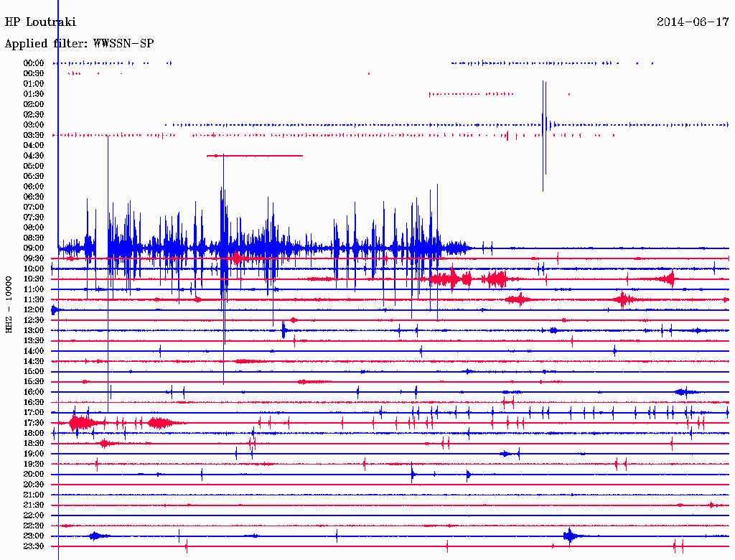Select the 04:30 time label
Viewport: 735px width, 560px height.
pyautogui.click(x=34, y=155)
